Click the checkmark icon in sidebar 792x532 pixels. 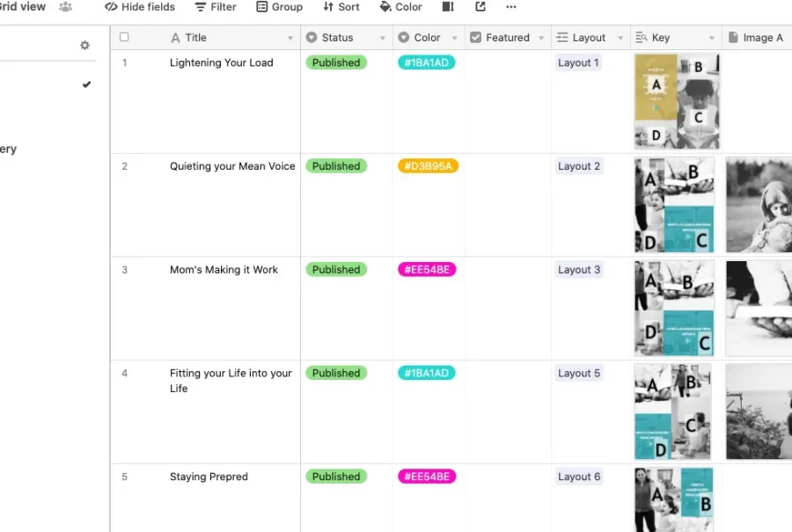pyautogui.click(x=86, y=84)
